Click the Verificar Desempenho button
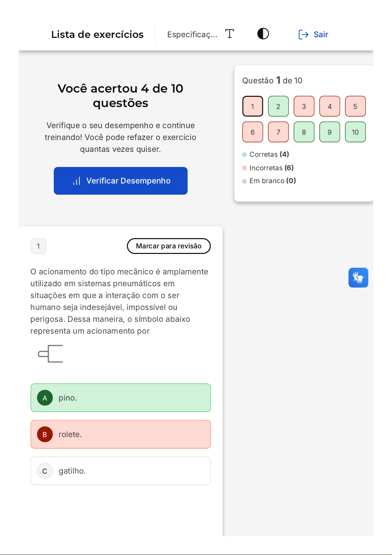392x555 pixels. tap(120, 181)
